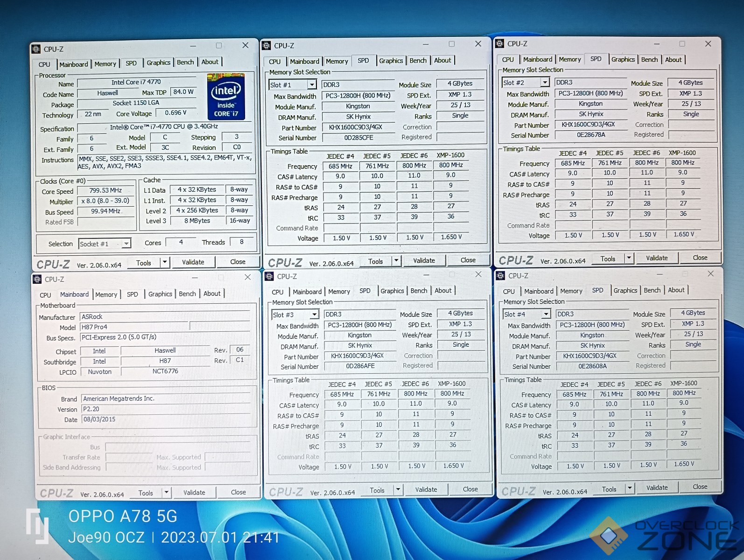The height and width of the screenshot is (560, 744).
Task: Open Bench tab in the Slot #3 window
Action: 419,291
